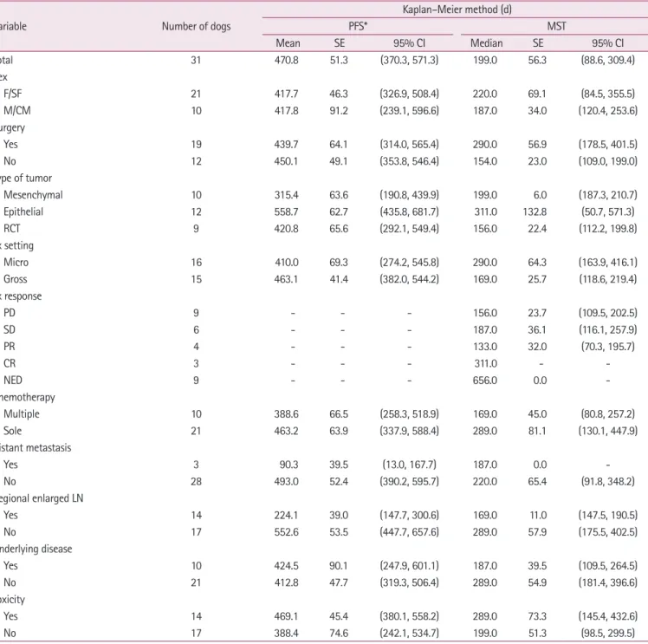Select the F/SF mean value 417.7
Screen dimensions: 648x644
pos(287,94)
